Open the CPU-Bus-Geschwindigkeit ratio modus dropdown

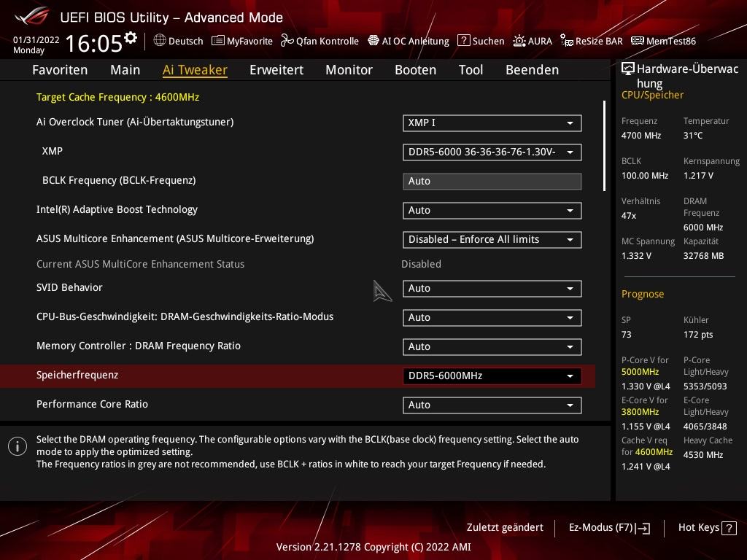[x=492, y=318]
